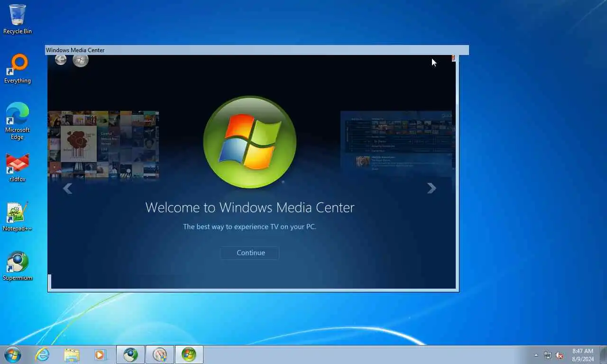The height and width of the screenshot is (364, 607).
Task: Click the large Windows Media Center logo
Action: [250, 143]
